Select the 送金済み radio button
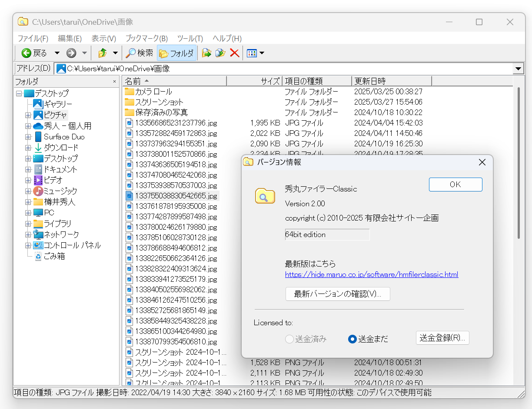Viewport: 532px width, 409px height. tap(289, 339)
